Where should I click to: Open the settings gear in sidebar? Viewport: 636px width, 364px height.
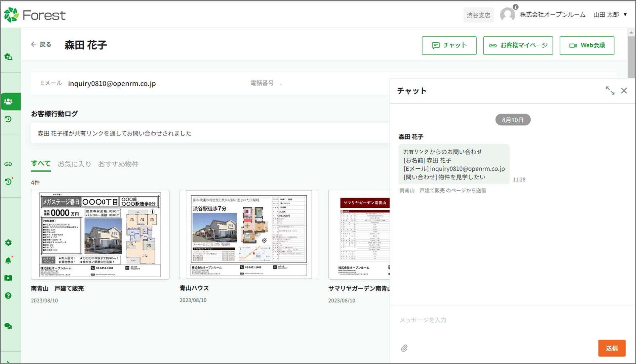(x=8, y=243)
